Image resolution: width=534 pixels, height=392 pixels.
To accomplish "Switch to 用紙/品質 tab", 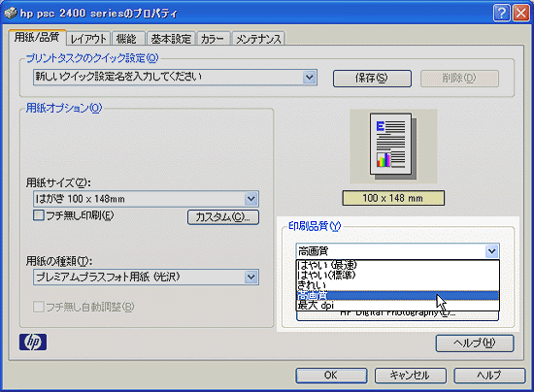I will 37,37.
